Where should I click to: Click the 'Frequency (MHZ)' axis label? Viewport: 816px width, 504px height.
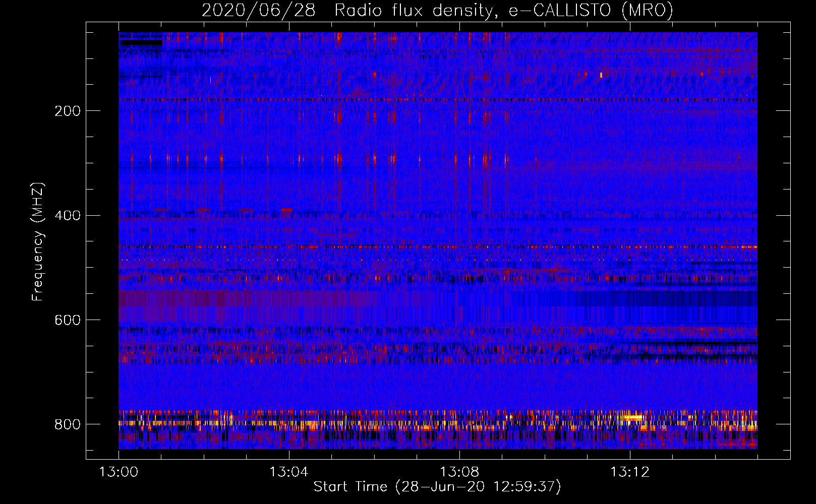38,242
